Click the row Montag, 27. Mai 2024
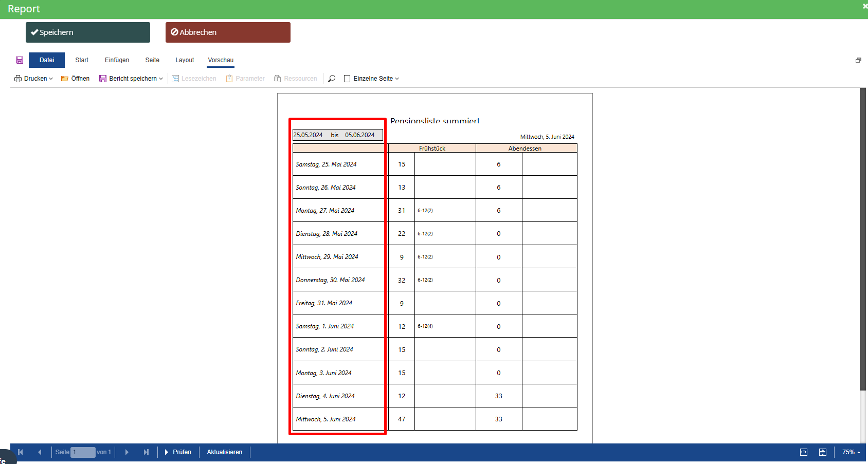 [435, 211]
